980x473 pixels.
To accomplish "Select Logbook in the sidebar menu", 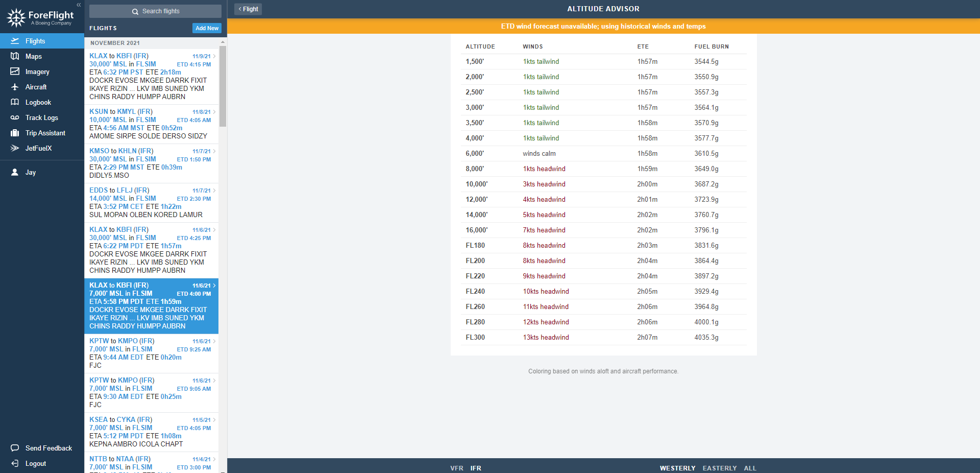I will (42, 102).
